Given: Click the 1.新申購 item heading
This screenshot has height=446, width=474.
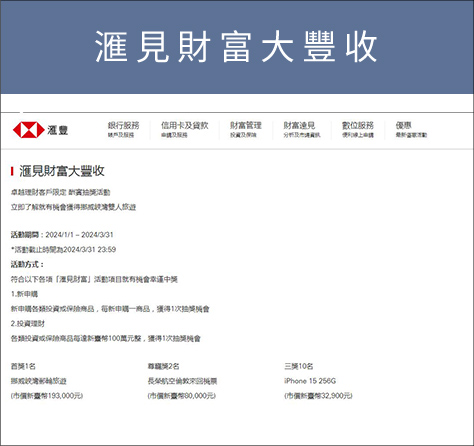Looking at the screenshot, I should [x=24, y=294].
